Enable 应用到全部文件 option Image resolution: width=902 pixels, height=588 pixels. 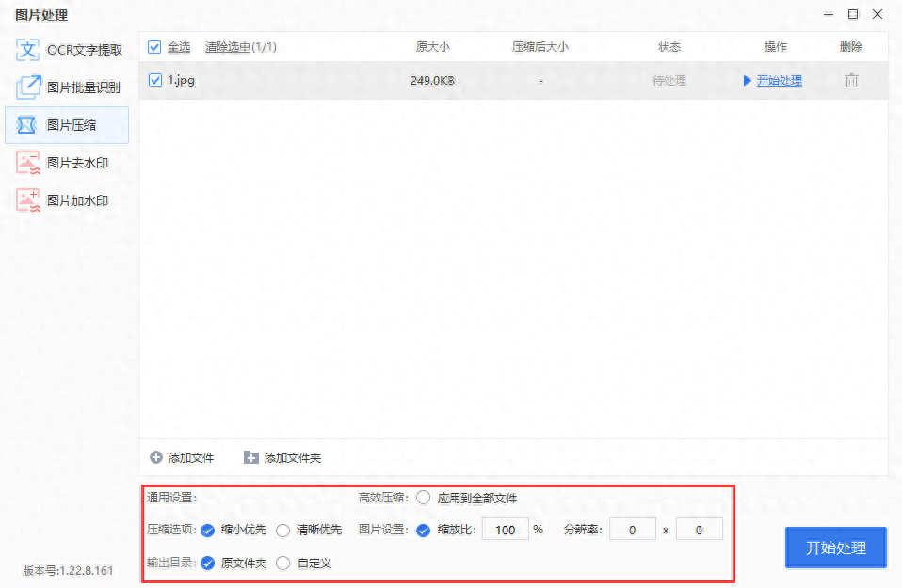point(424,498)
